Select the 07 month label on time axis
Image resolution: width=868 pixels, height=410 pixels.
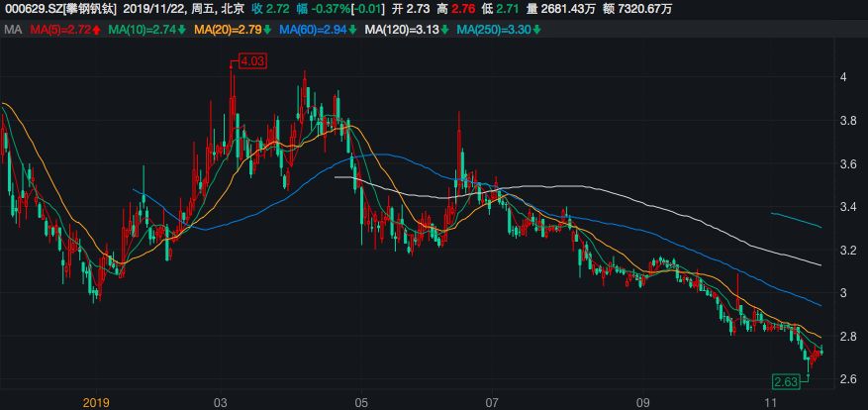[492, 402]
